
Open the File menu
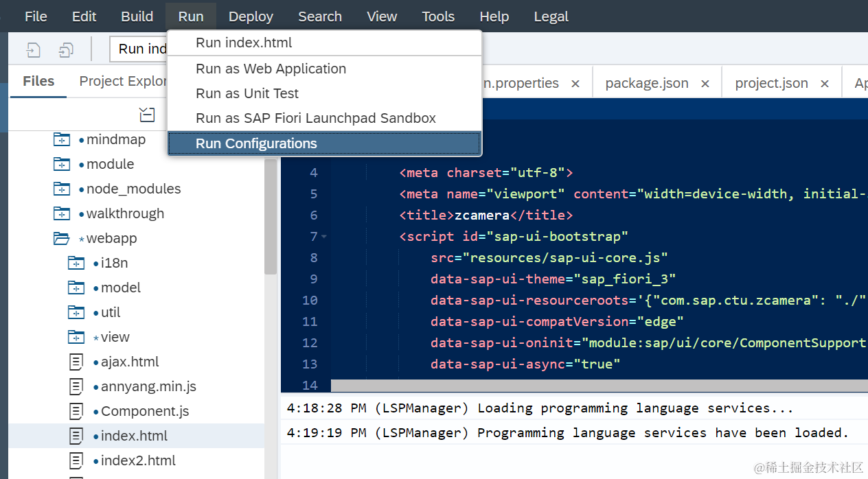(36, 16)
